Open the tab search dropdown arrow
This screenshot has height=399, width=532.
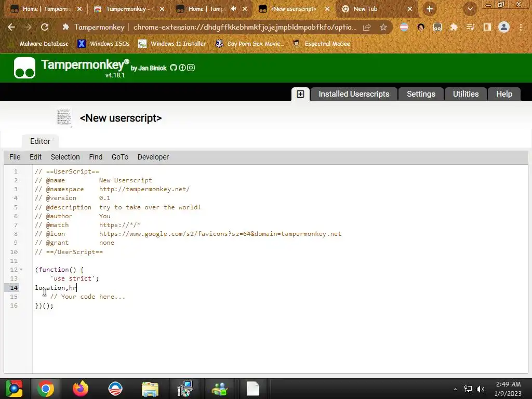470,9
